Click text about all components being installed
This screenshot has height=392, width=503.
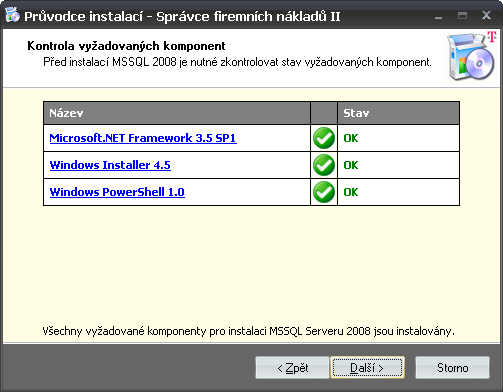click(x=249, y=331)
